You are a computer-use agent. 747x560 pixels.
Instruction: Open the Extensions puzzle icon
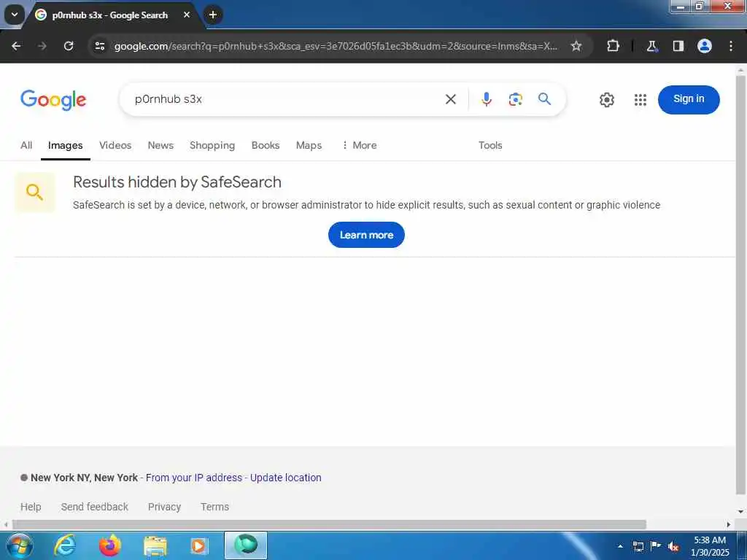point(613,46)
